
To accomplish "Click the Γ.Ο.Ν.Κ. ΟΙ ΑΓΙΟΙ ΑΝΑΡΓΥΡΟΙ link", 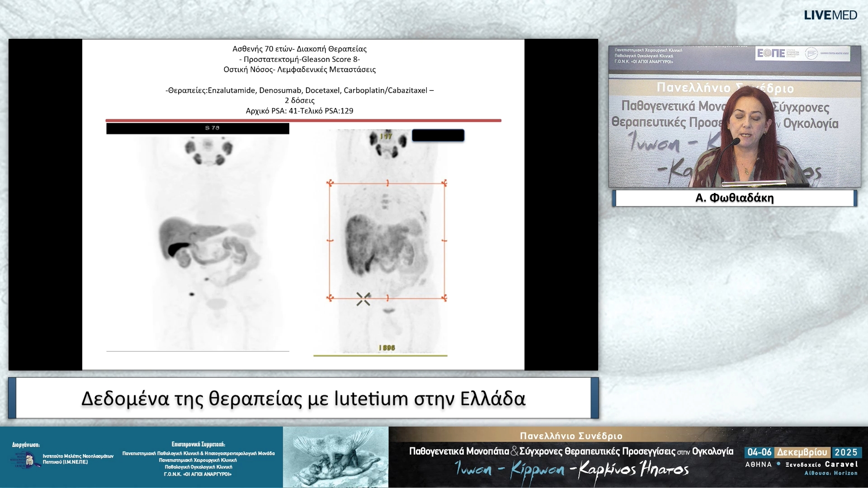I will point(198,475).
